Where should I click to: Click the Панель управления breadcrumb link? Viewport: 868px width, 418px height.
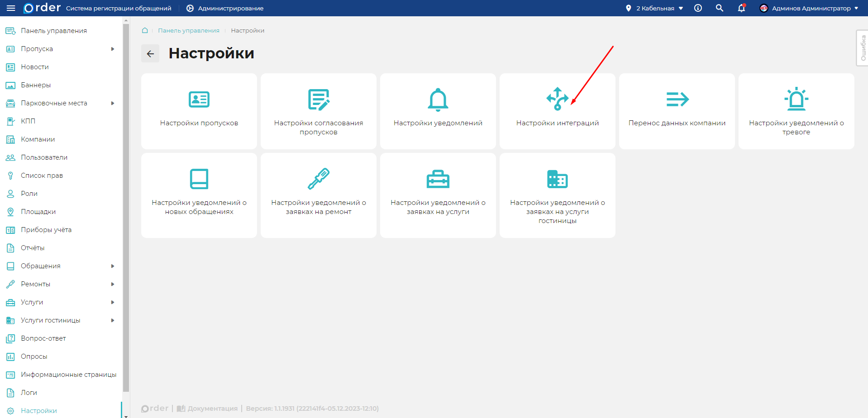188,30
